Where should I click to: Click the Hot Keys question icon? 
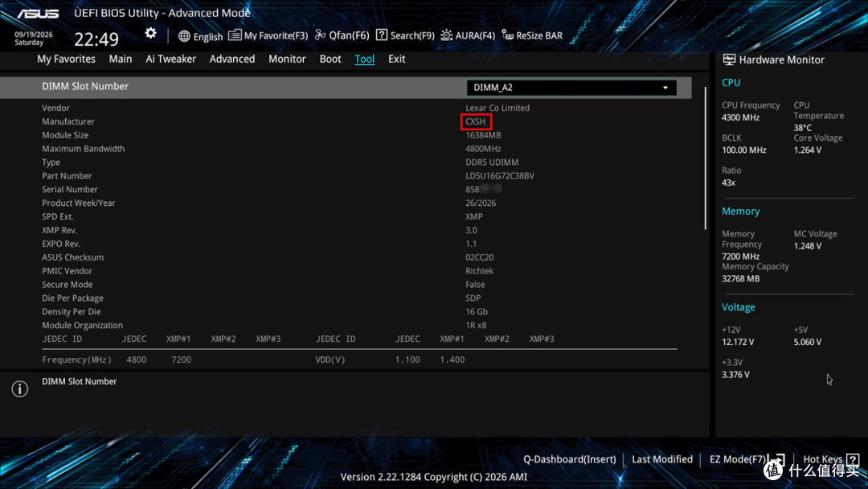tap(853, 459)
